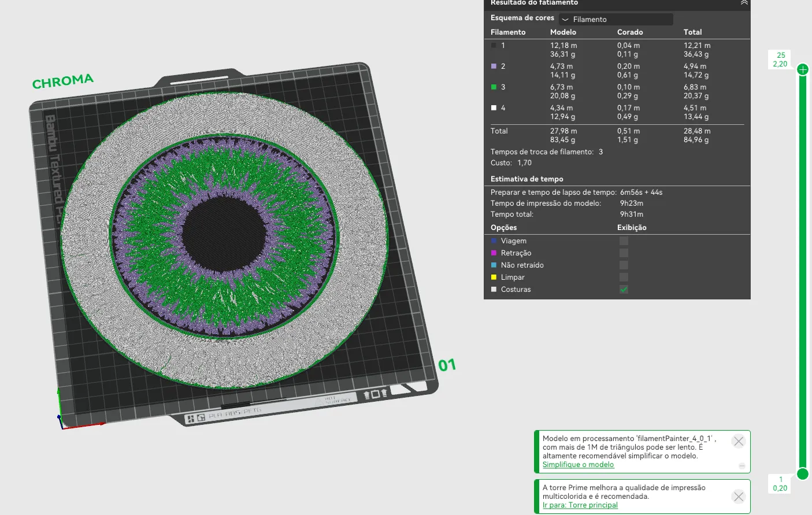Click the Corado column header
Screen dimensions: 812x515
click(630, 32)
